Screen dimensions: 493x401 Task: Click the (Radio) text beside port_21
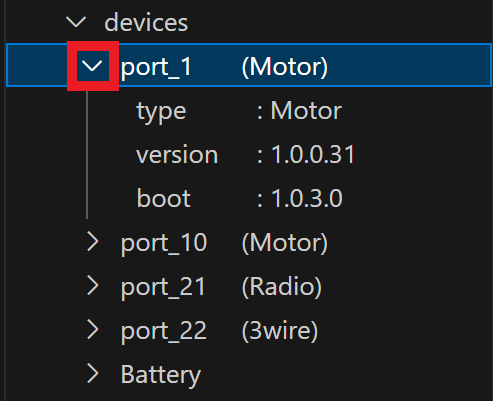282,287
